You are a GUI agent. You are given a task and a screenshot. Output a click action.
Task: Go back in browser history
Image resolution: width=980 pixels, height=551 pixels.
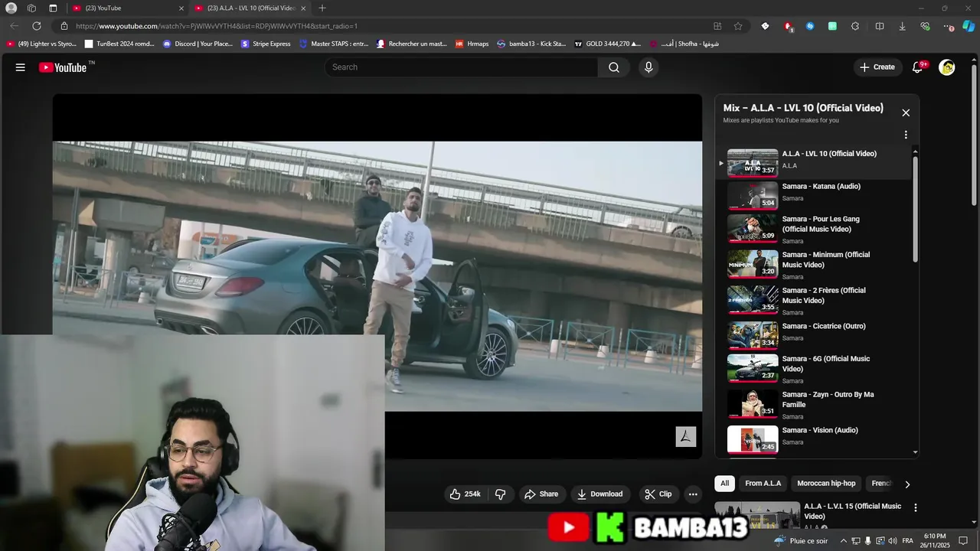coord(14,26)
